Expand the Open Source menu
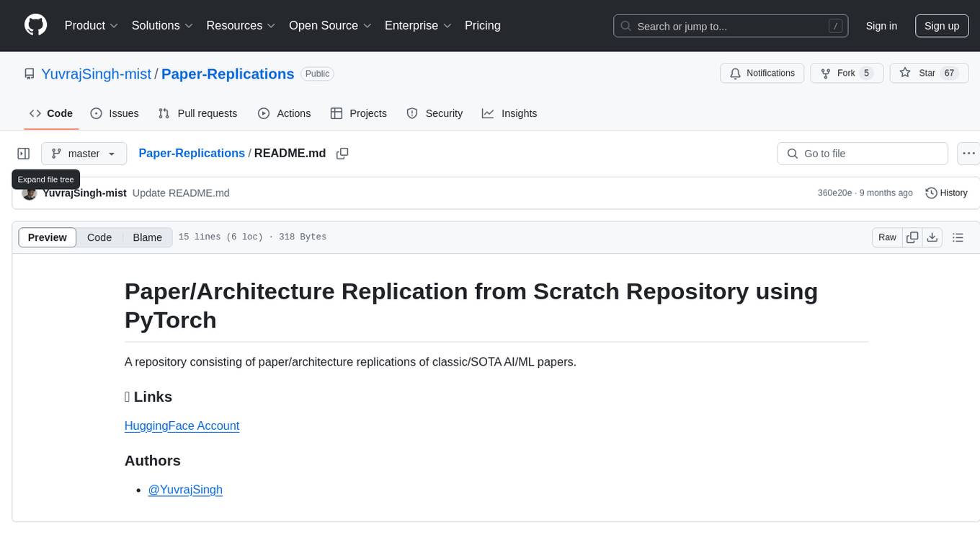Screen dimensions: 980x551 (330, 25)
